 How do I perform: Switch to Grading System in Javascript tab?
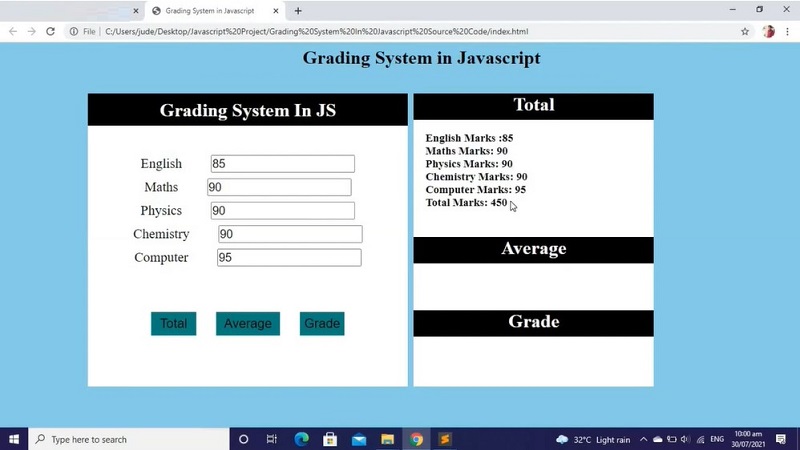pyautogui.click(x=210, y=11)
